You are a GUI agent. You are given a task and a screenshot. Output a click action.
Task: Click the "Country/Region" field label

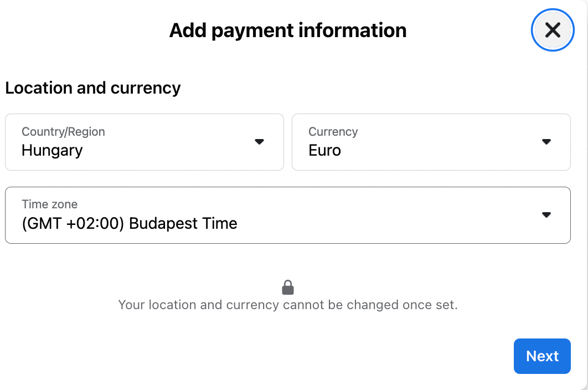(63, 132)
